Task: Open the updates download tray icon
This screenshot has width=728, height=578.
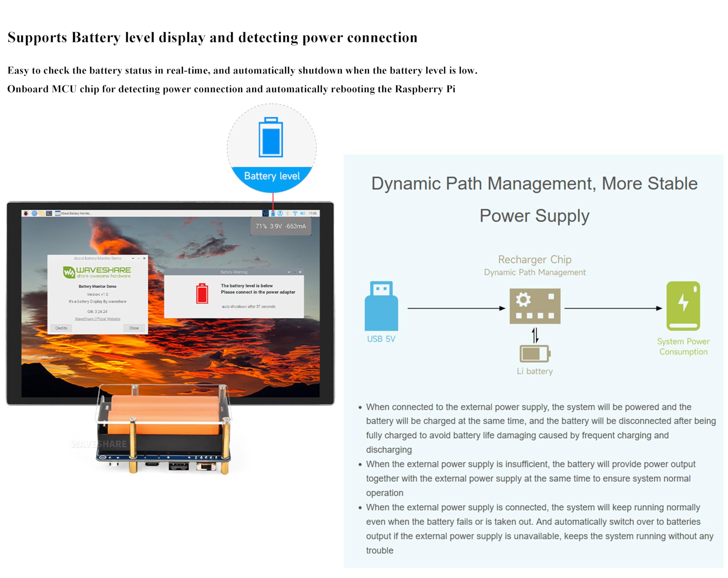Action: click(x=280, y=213)
